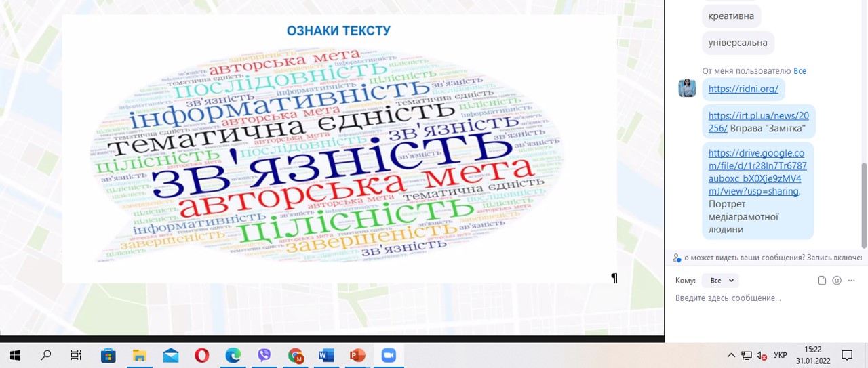Open the ridni.org link in chat
Image resolution: width=868 pixels, height=368 pixels.
point(743,89)
